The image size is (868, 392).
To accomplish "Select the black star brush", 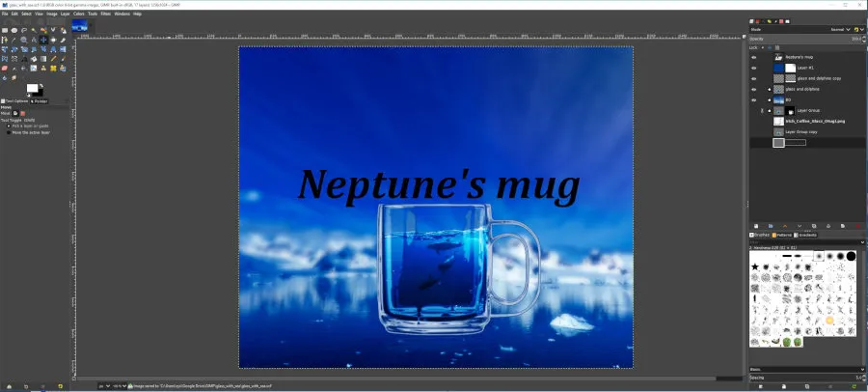I will click(x=755, y=266).
